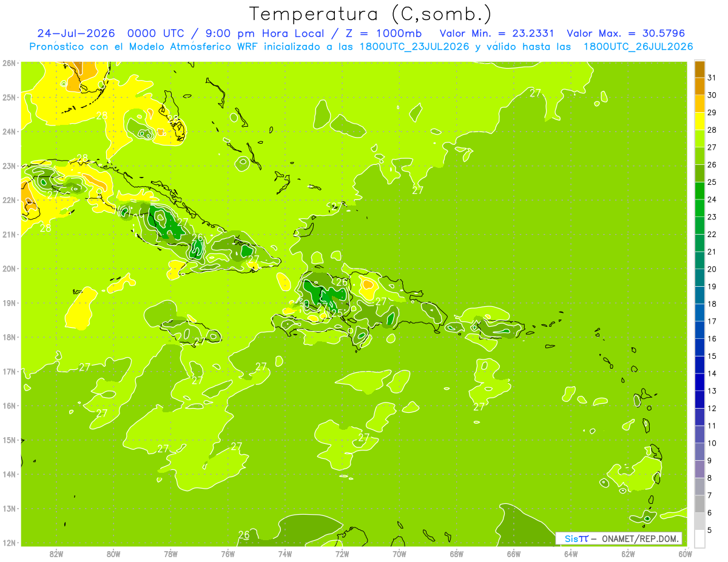
Task: Click the purple color bar segment between 9 and 10
Action: click(699, 452)
